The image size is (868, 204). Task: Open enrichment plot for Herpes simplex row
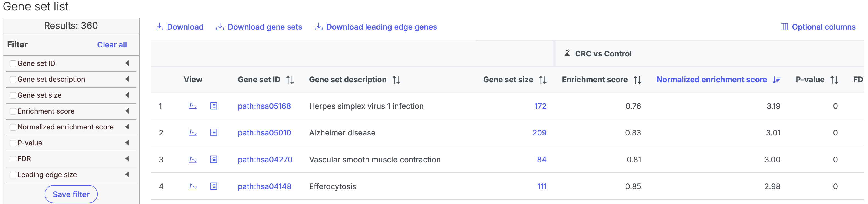(x=192, y=106)
